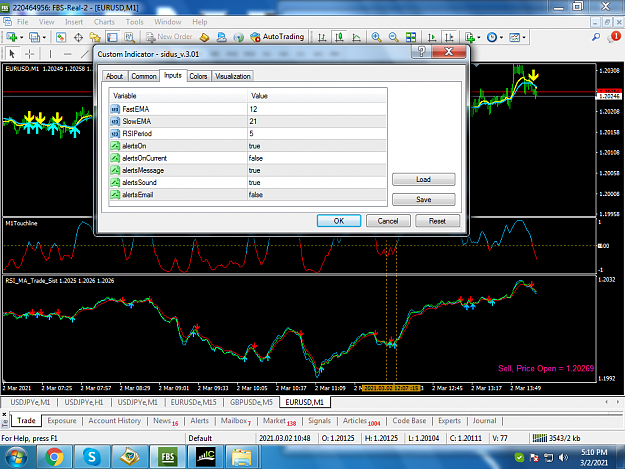Viewport: 625px width, 469px height.
Task: Open Google Chrome from the taskbar
Action: (x=54, y=457)
